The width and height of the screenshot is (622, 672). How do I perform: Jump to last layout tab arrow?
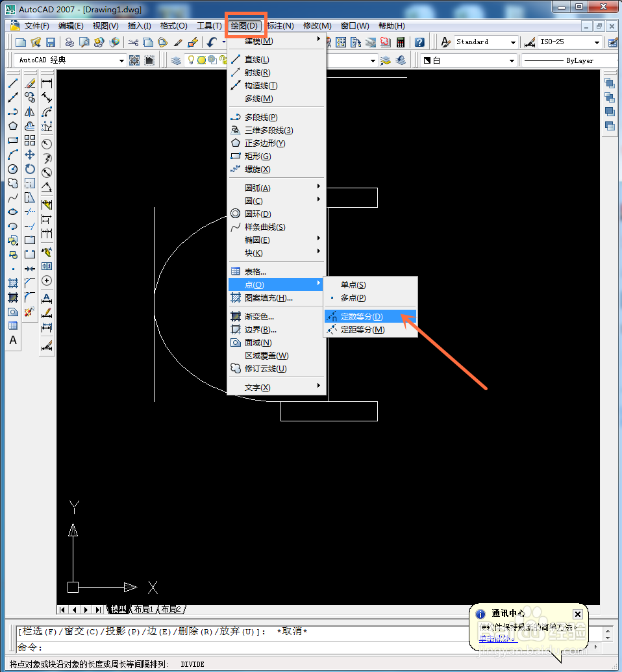click(x=99, y=610)
